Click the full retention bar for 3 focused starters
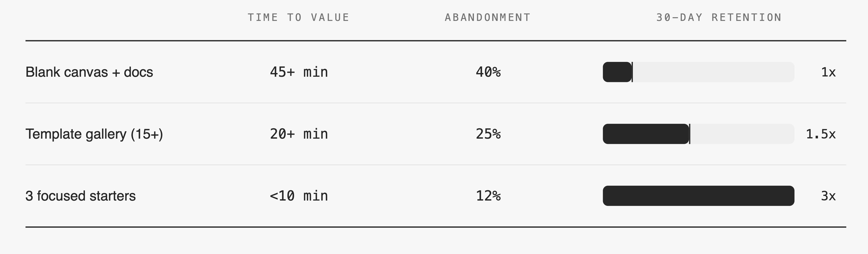 [x=698, y=196]
